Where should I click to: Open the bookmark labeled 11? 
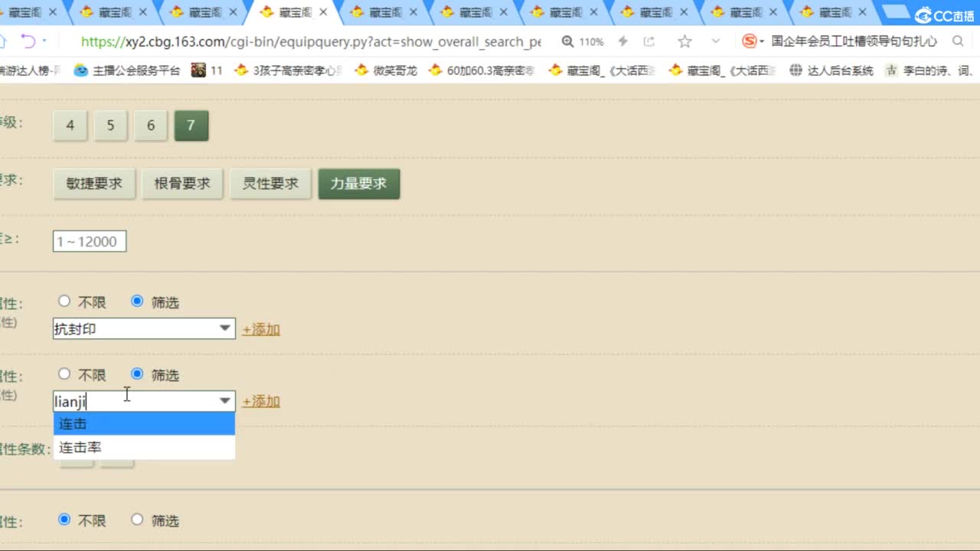pyautogui.click(x=207, y=70)
